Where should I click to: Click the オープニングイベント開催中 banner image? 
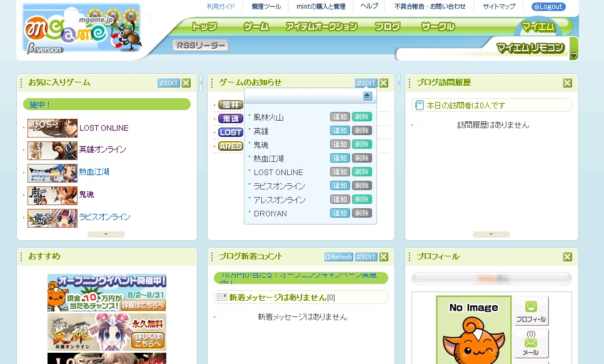(x=106, y=293)
